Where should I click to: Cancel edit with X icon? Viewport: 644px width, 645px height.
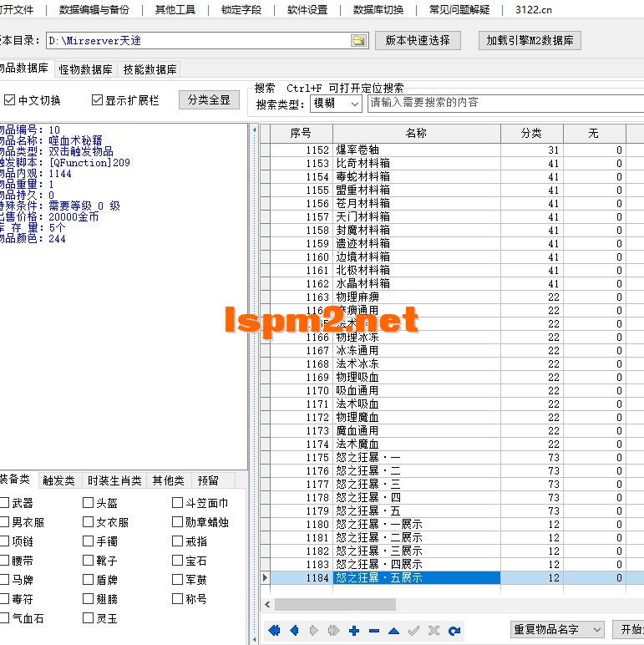click(434, 630)
